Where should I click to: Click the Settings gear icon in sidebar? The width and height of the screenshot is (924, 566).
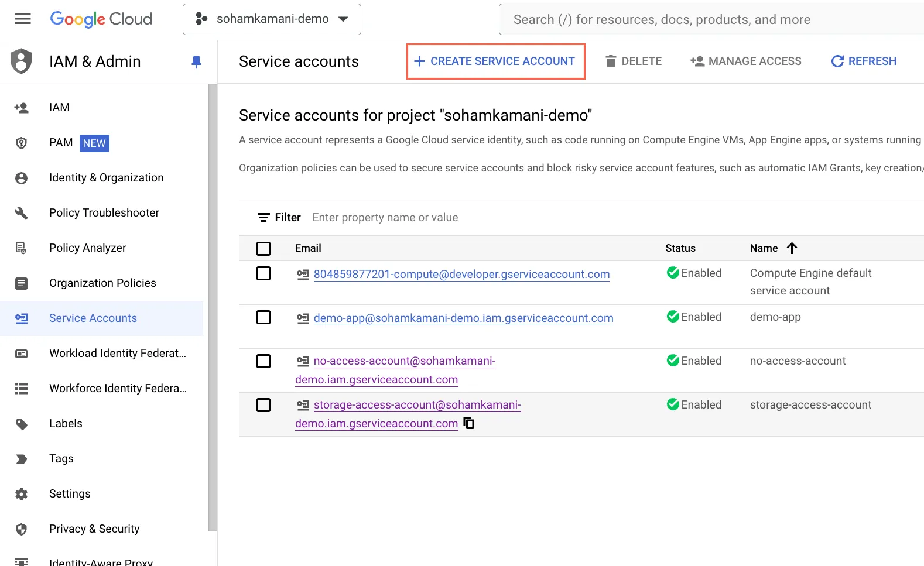(22, 494)
